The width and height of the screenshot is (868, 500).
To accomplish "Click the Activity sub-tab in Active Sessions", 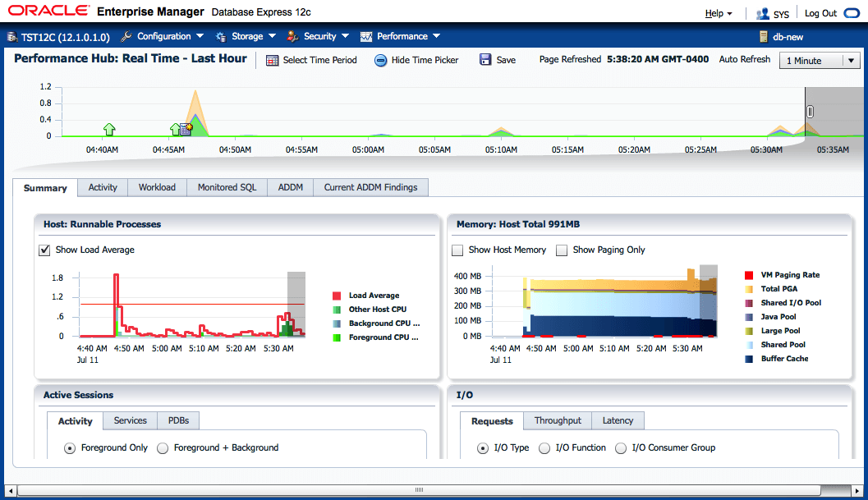I will pos(76,421).
